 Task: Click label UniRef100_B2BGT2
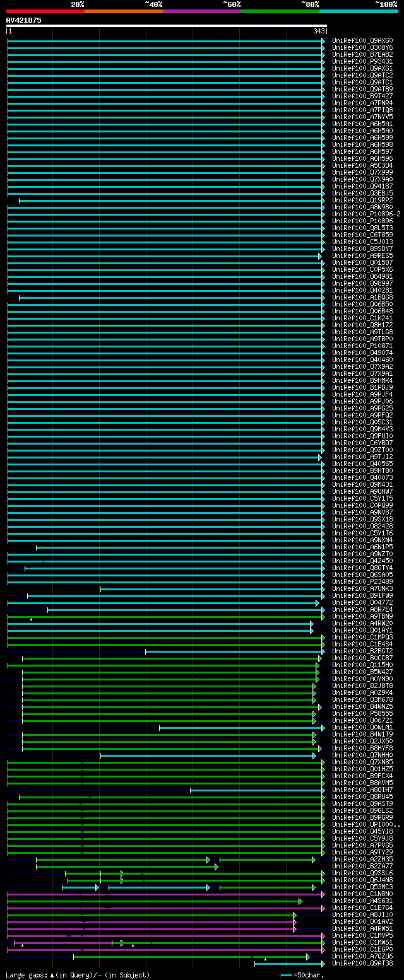(362, 651)
